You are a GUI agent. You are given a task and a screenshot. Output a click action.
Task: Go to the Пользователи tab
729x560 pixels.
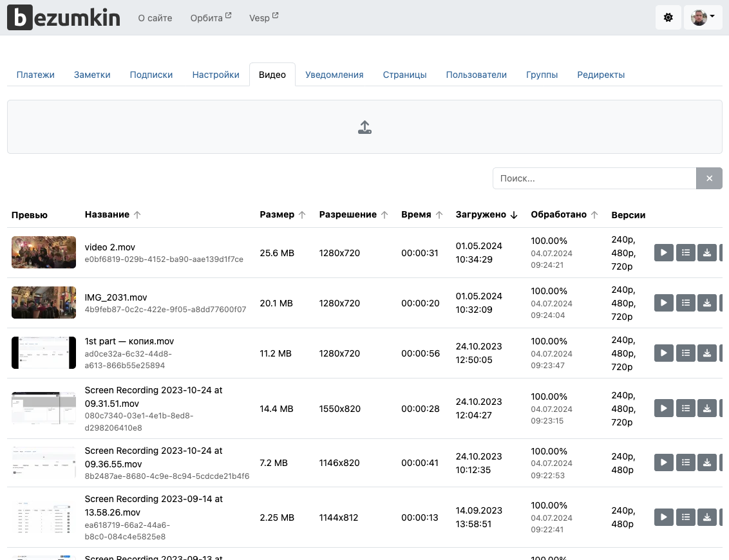click(476, 75)
